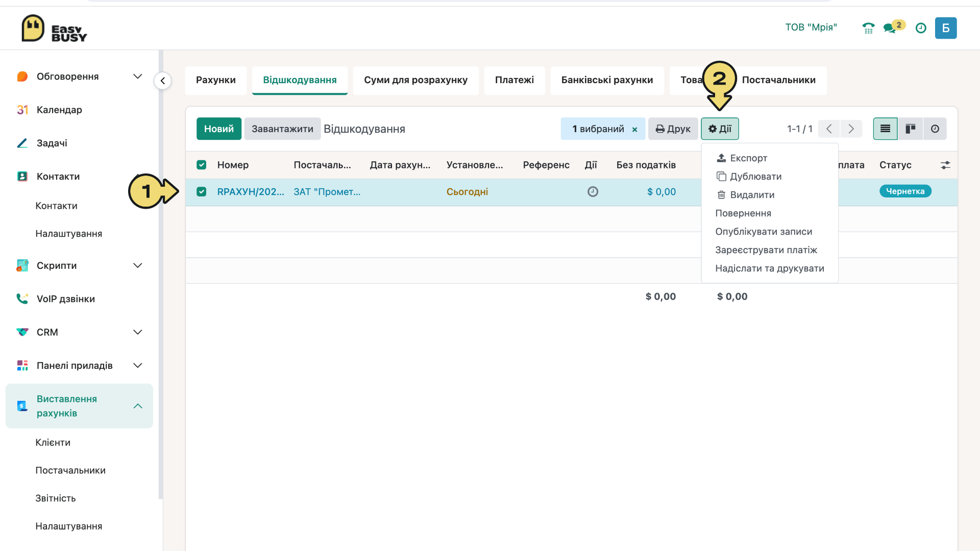Switch to Відшкодування tab
980x551 pixels.
pyautogui.click(x=300, y=80)
